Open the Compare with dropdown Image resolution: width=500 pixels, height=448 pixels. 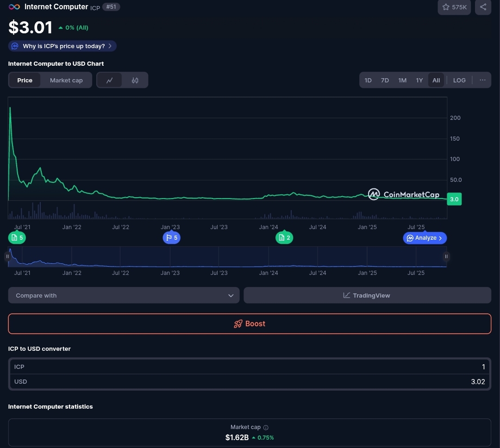tap(124, 295)
